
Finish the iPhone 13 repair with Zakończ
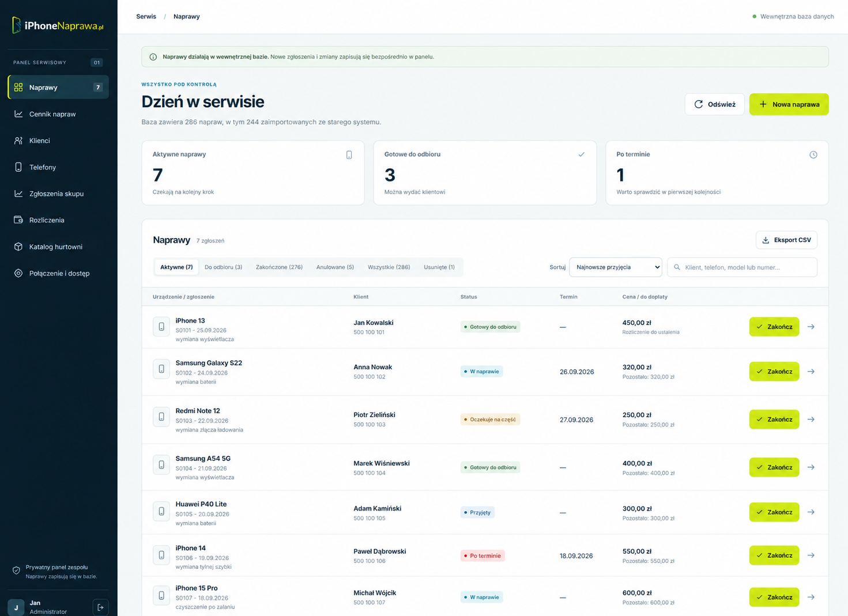774,327
